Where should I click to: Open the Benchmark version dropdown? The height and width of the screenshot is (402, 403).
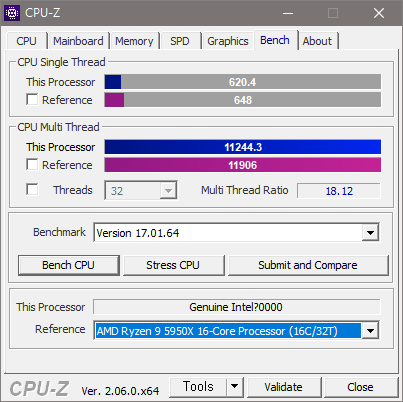pyautogui.click(x=370, y=233)
